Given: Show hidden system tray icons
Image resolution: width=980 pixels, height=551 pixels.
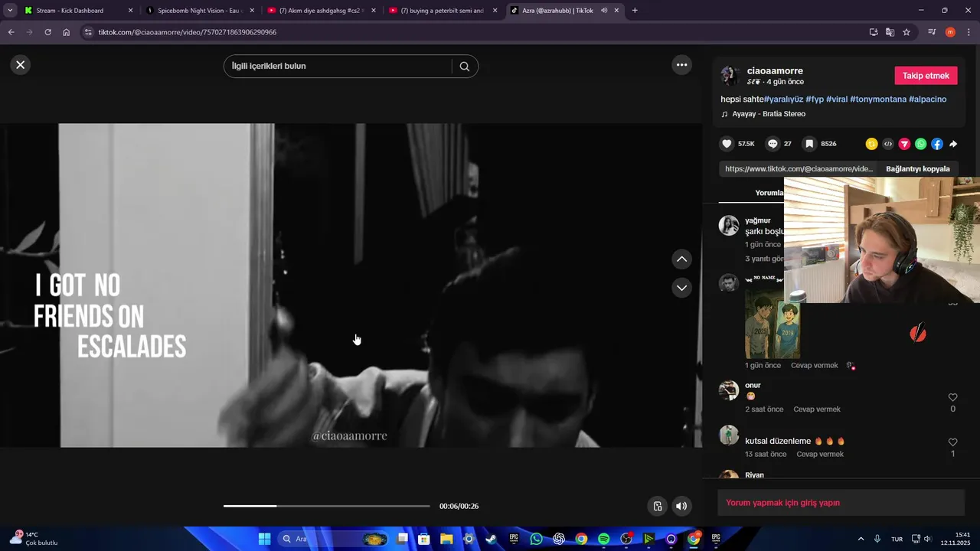Looking at the screenshot, I should click(861, 539).
